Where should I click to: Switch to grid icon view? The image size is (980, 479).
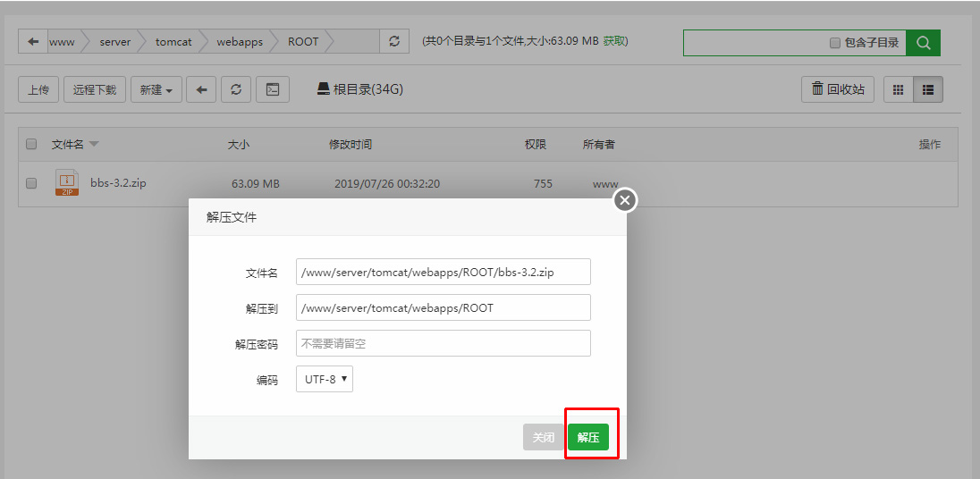(899, 89)
